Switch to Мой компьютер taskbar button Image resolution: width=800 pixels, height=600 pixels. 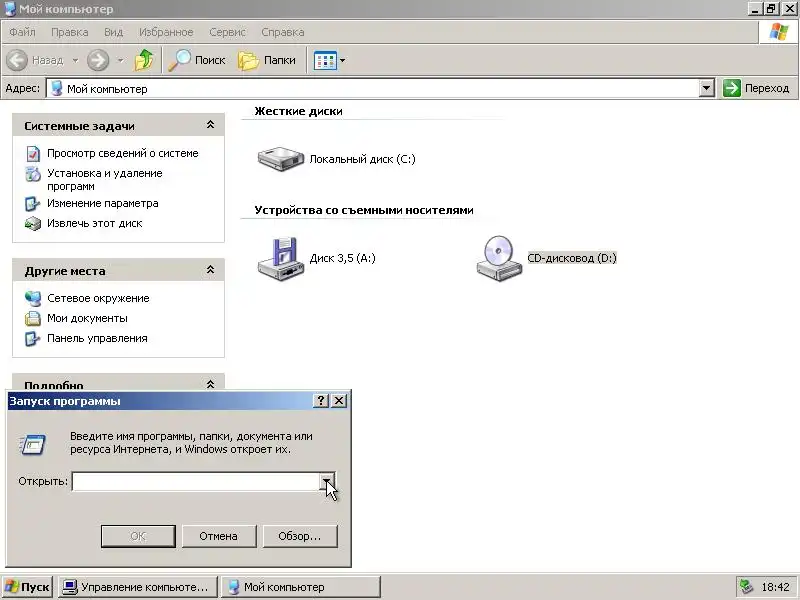(301, 587)
